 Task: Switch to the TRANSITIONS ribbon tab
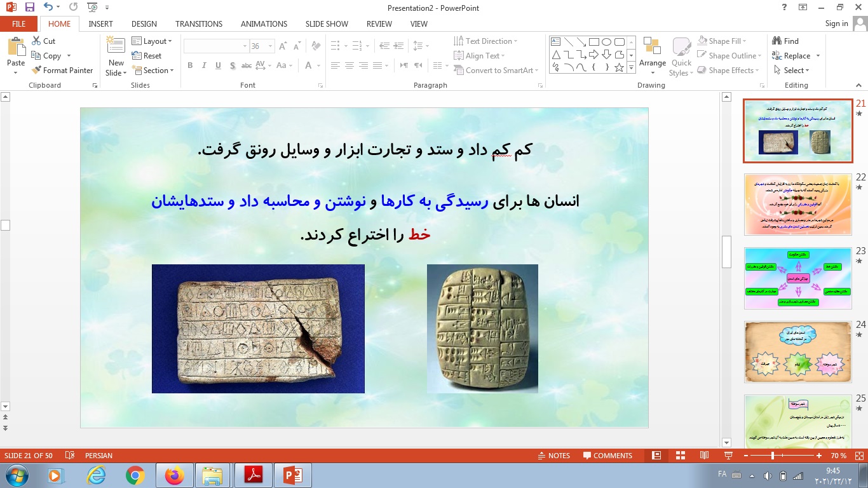tap(198, 24)
